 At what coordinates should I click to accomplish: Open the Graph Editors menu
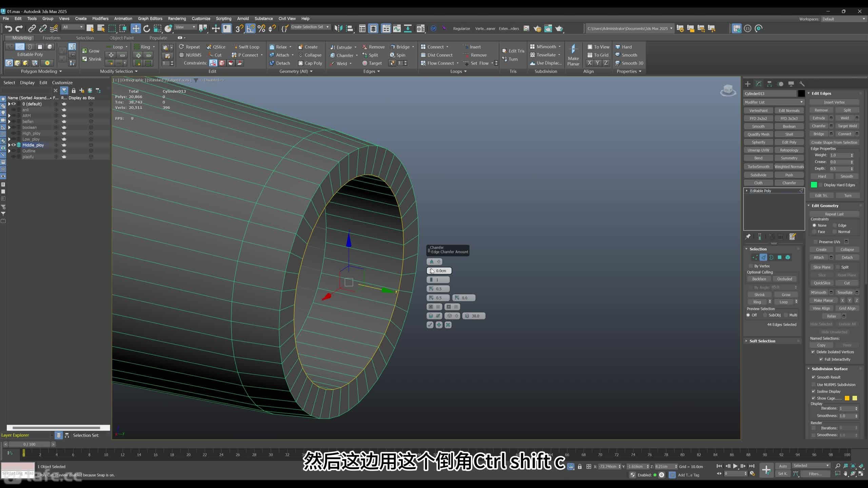point(150,19)
